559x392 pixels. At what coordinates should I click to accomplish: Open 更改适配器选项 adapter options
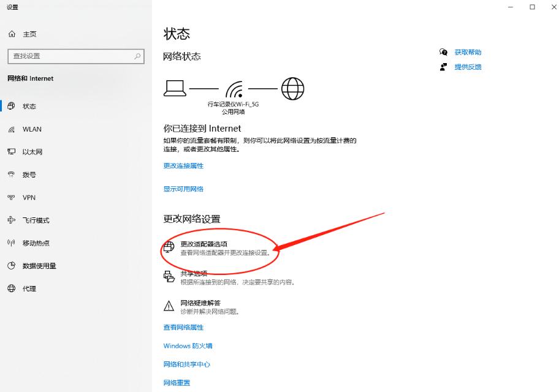[203, 244]
